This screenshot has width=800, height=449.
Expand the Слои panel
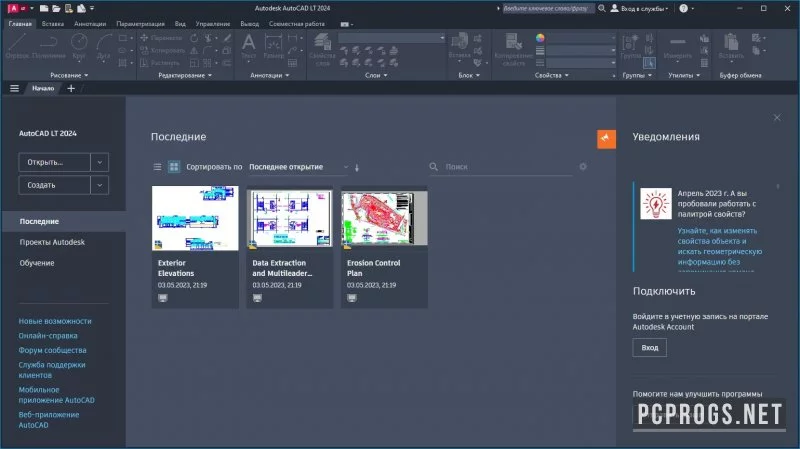377,75
